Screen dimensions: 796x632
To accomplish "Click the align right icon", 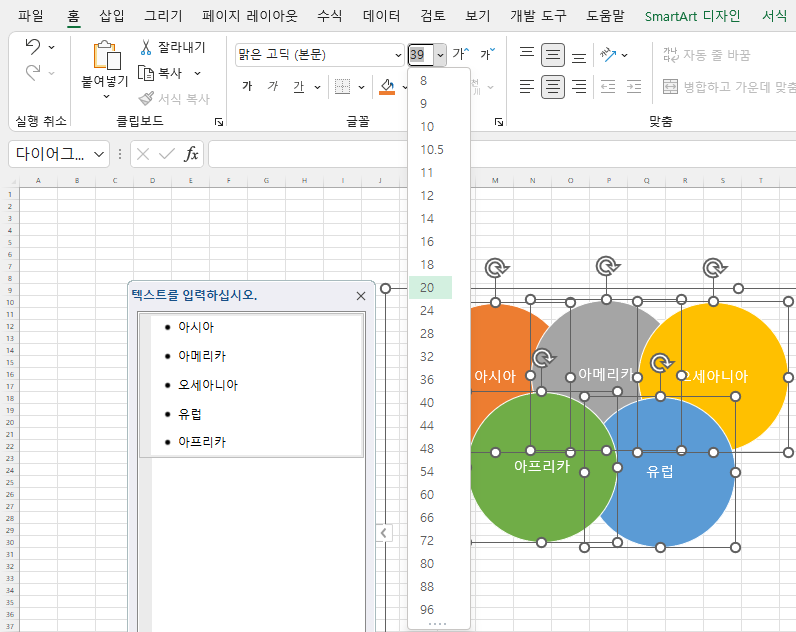I will [579, 87].
